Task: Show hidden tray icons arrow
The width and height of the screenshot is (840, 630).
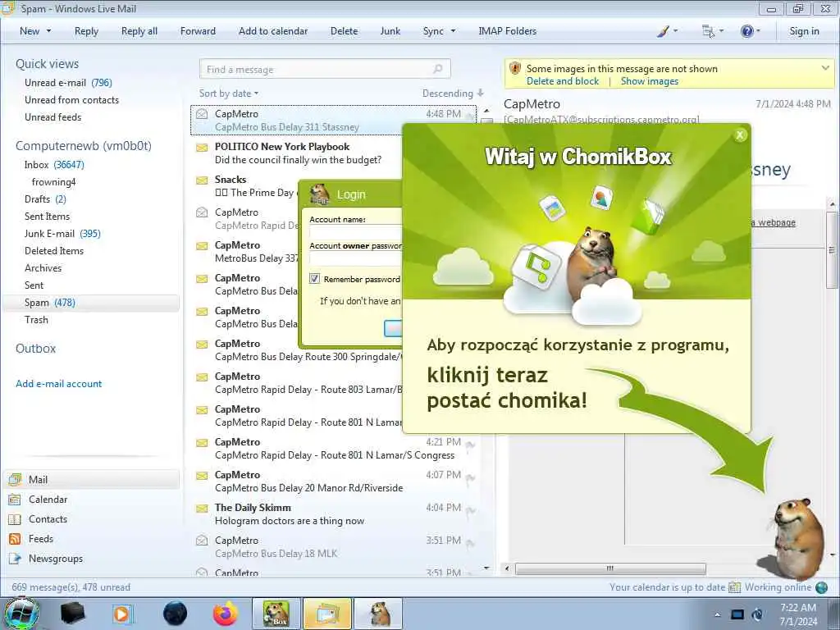Action: [x=717, y=614]
